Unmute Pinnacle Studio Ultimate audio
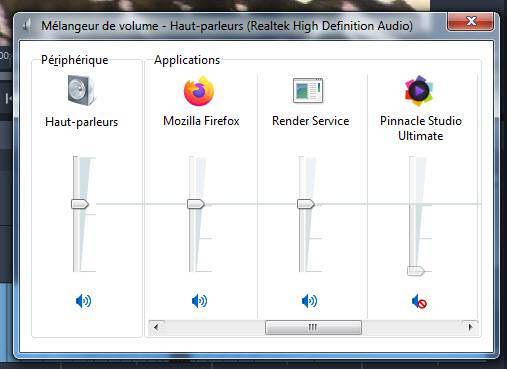The image size is (507, 369). 419,301
